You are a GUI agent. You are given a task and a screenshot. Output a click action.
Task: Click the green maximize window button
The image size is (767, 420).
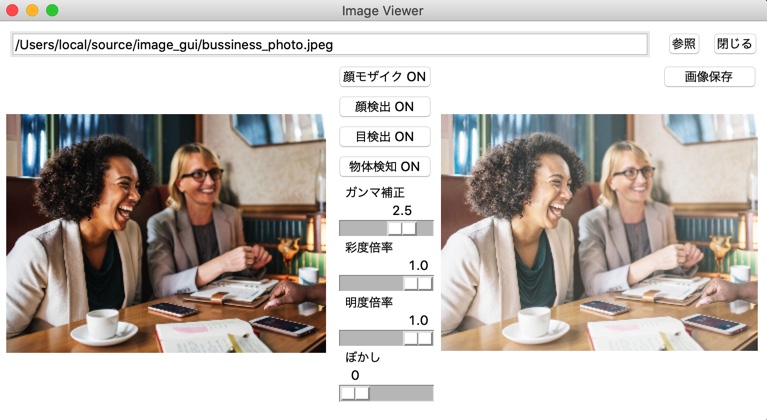pyautogui.click(x=52, y=10)
